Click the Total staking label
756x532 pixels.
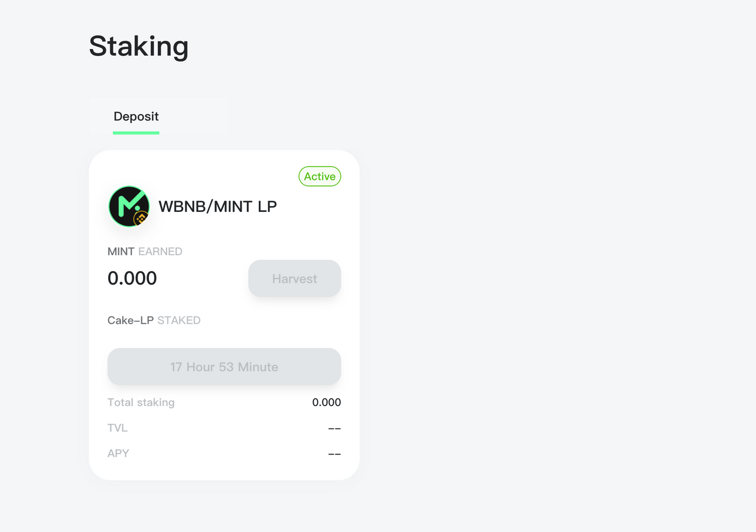[x=141, y=403]
